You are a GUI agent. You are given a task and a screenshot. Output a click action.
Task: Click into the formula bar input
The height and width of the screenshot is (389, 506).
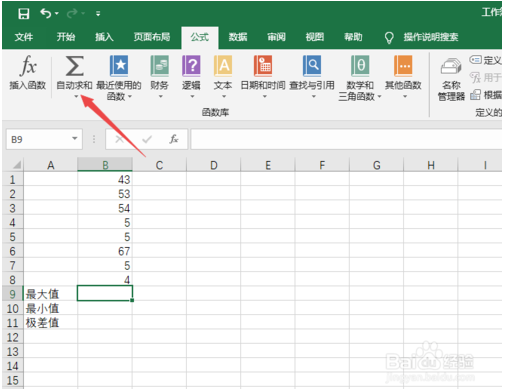[x=346, y=139]
